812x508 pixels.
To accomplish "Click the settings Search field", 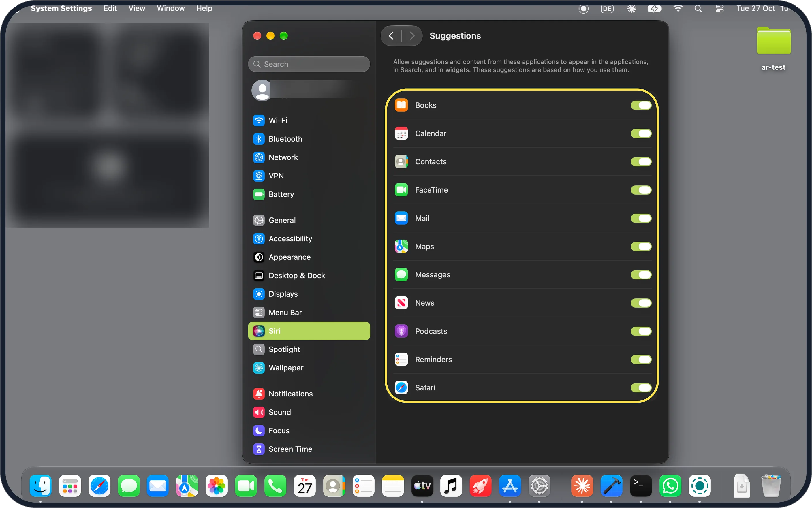I will click(309, 64).
